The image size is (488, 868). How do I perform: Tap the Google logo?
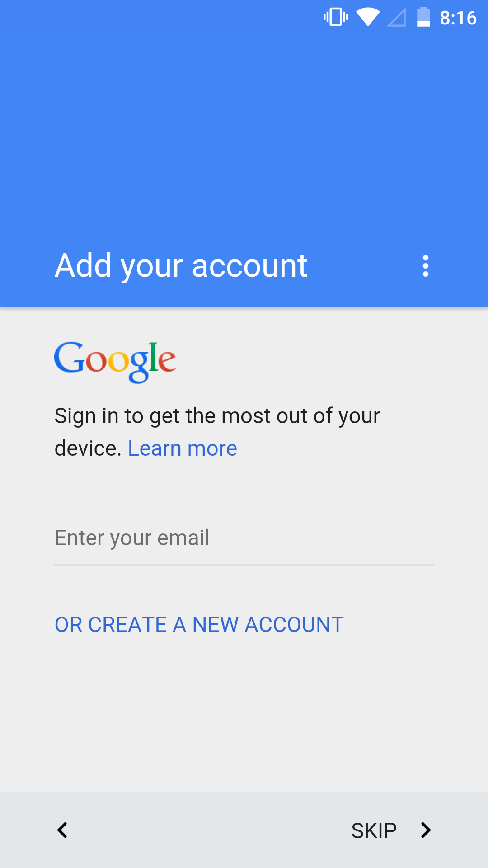[x=115, y=362]
